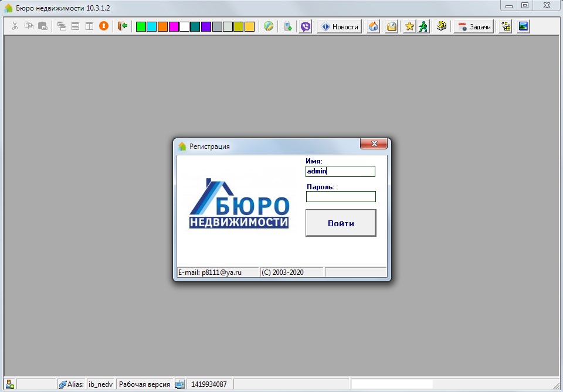Click the Войти login button
The image size is (563, 392).
[341, 223]
